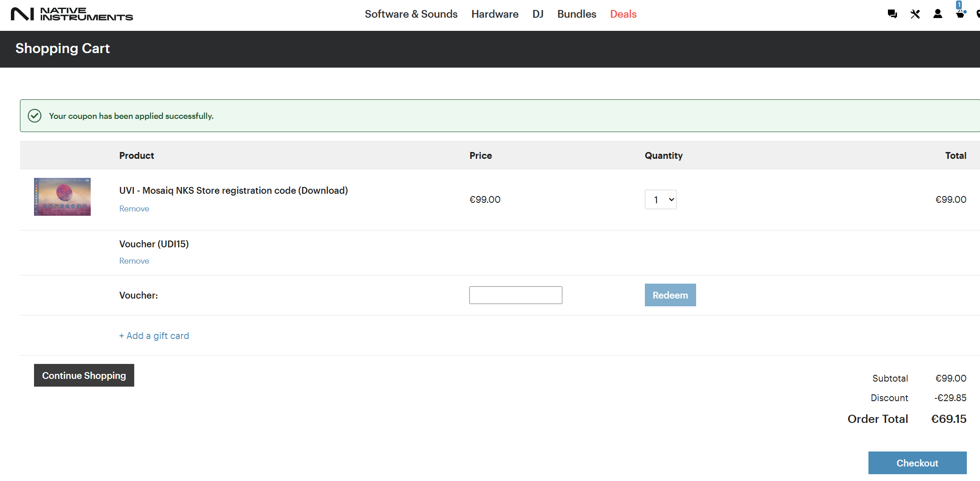Open the shopping cart basket icon
The width and height of the screenshot is (980, 481).
(x=960, y=14)
